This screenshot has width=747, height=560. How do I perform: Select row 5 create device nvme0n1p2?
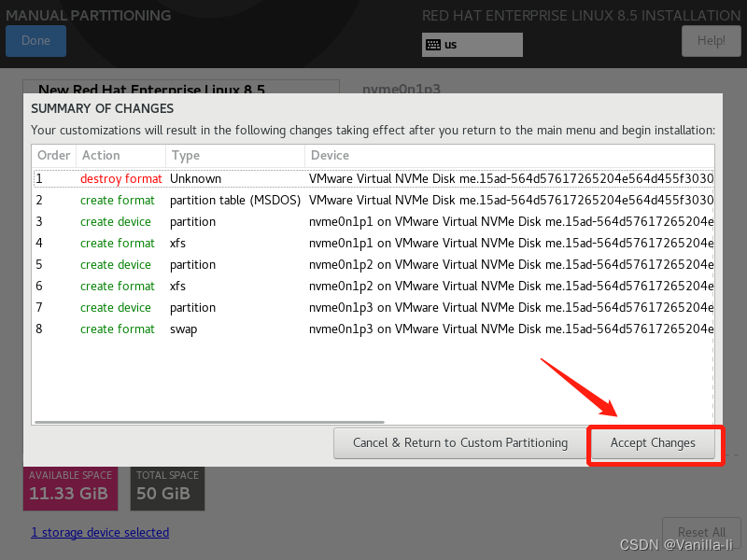[x=373, y=264]
